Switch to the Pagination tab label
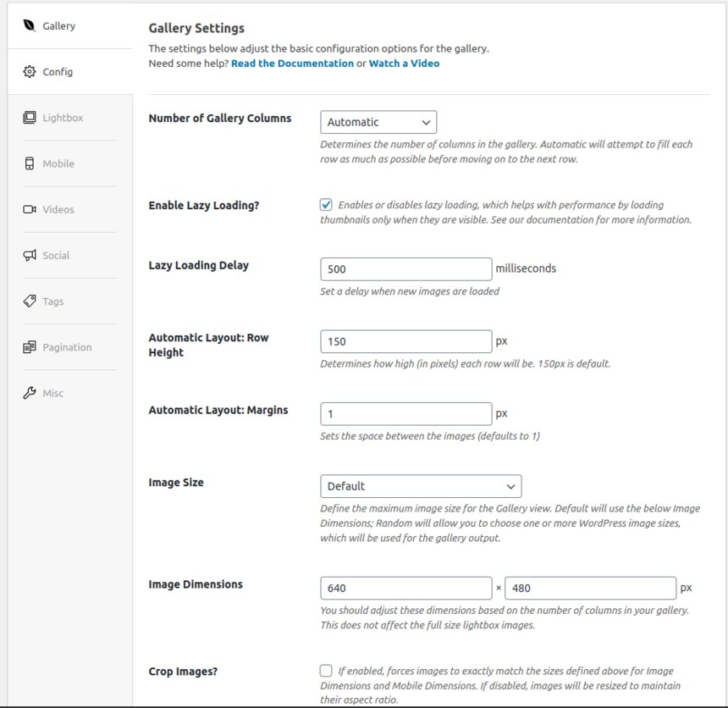Screen dimensions: 728x708 [x=68, y=347]
